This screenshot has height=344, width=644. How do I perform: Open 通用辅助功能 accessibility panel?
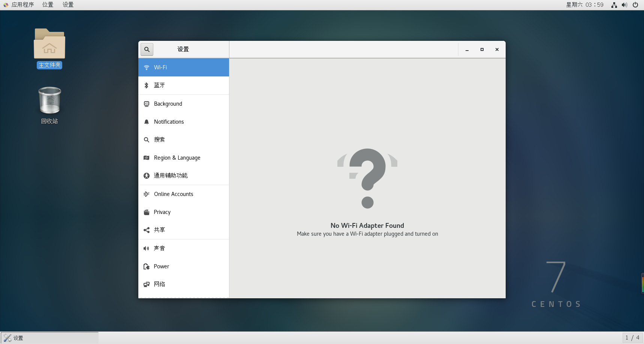click(x=184, y=176)
